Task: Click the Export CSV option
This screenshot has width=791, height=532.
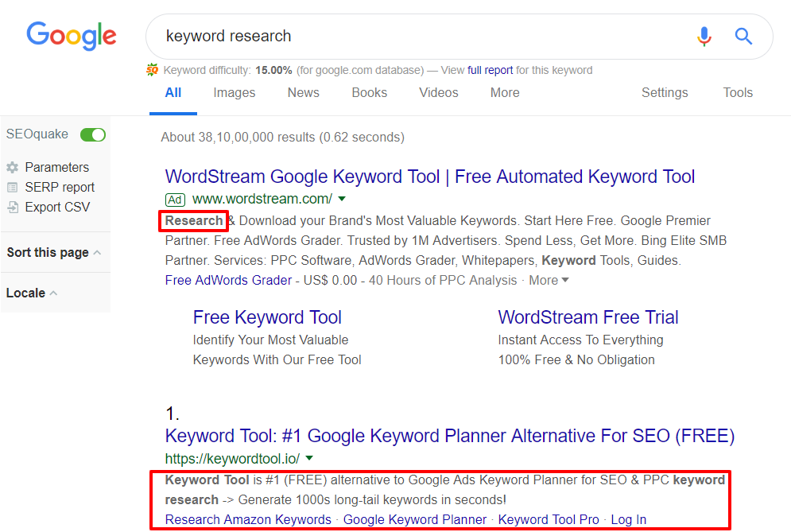Action: 57,207
